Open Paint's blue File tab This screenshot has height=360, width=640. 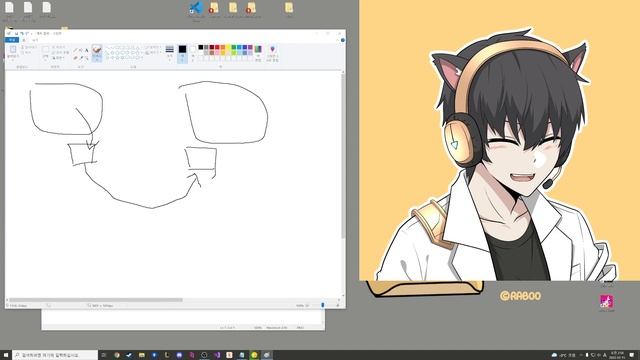click(11, 40)
